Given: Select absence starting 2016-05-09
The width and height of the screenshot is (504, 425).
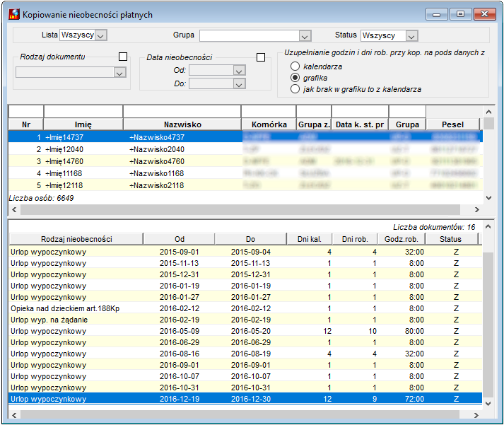Looking at the screenshot, I should tap(245, 331).
